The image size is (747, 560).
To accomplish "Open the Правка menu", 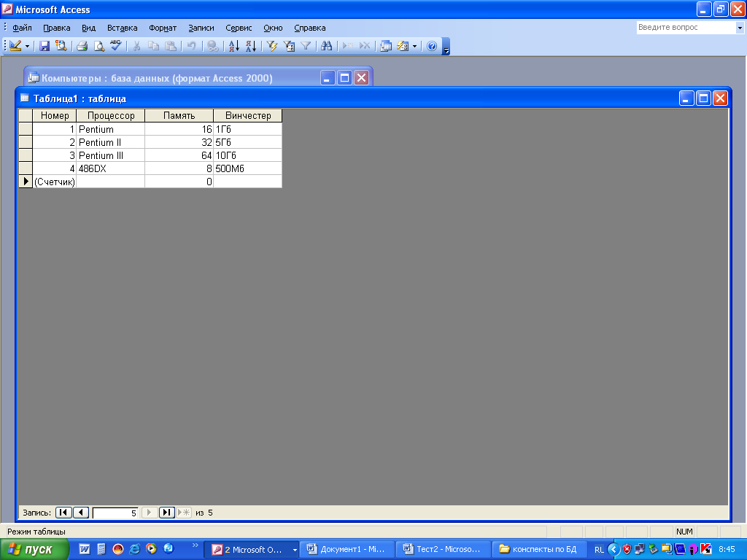I will (x=57, y=28).
